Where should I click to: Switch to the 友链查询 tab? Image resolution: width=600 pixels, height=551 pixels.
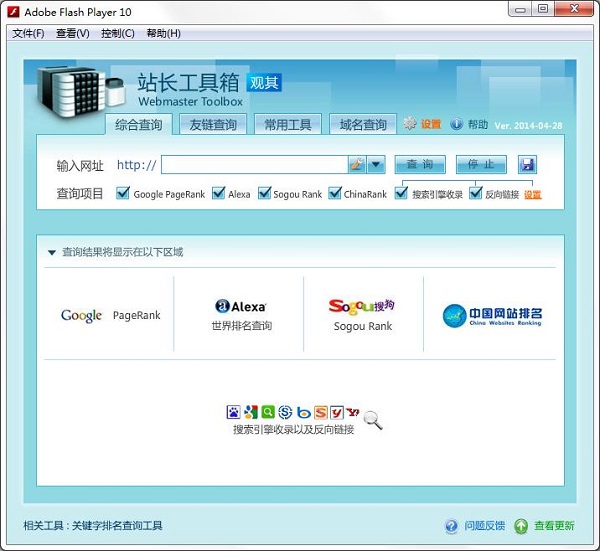point(213,124)
